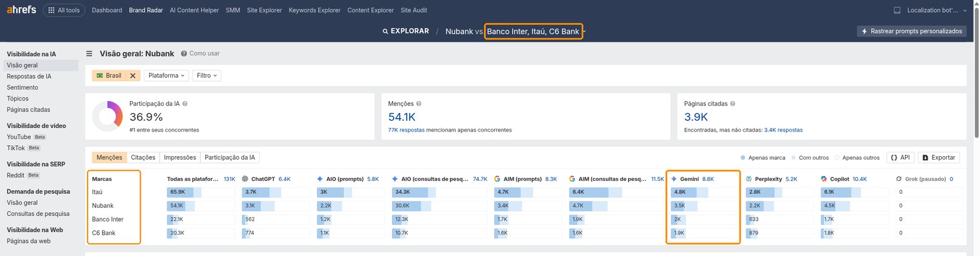The image size is (980, 256).
Task: Open the All tools grid menu
Action: point(64,10)
